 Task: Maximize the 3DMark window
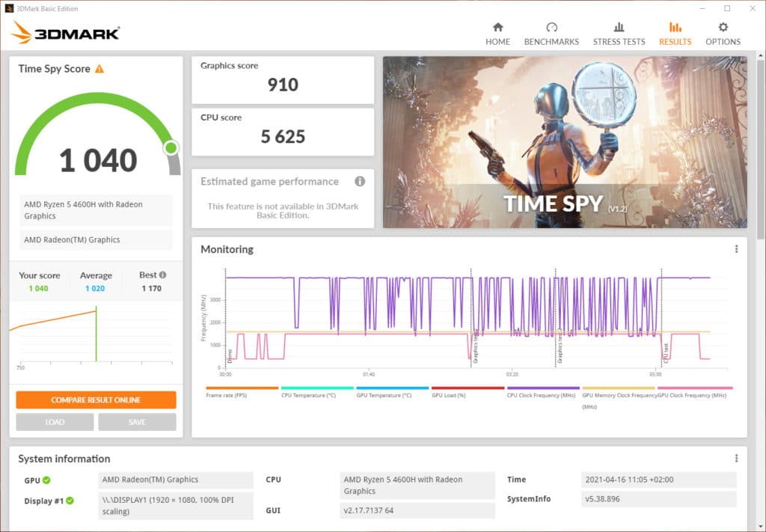tap(727, 8)
